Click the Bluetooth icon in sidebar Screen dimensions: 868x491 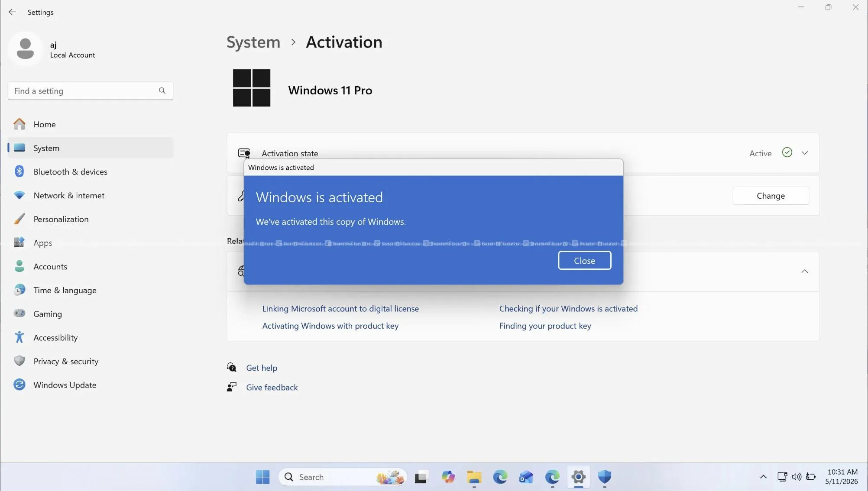19,171
